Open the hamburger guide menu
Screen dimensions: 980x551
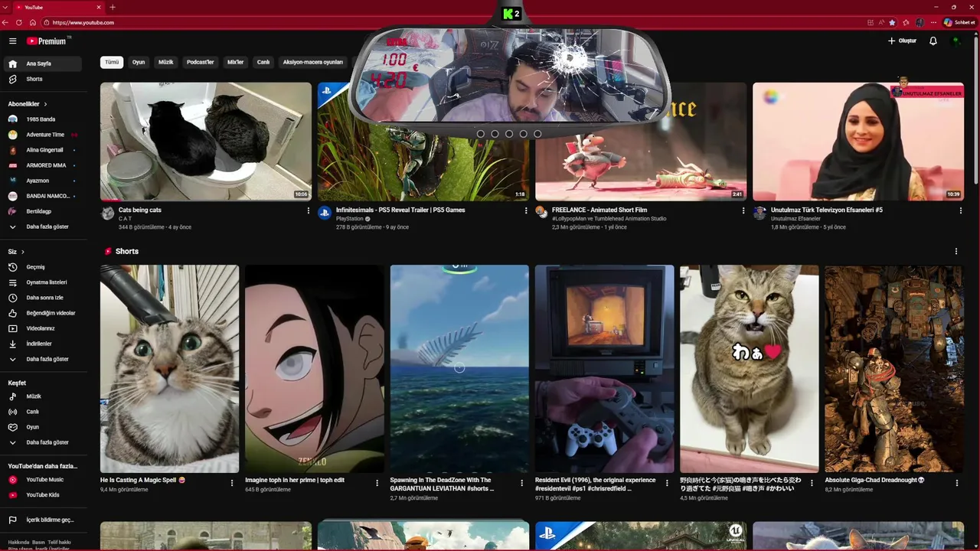click(12, 41)
